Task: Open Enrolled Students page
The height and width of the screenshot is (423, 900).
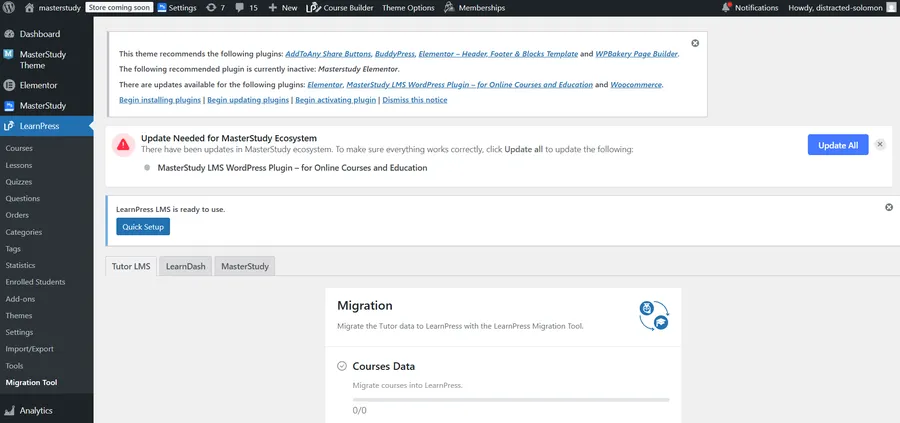Action: pos(36,282)
